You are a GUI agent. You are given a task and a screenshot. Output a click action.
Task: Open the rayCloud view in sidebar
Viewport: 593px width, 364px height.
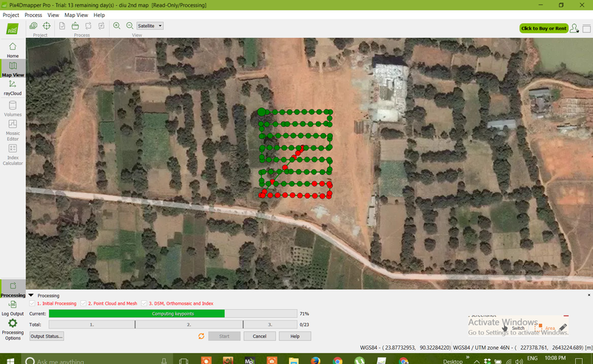13,87
